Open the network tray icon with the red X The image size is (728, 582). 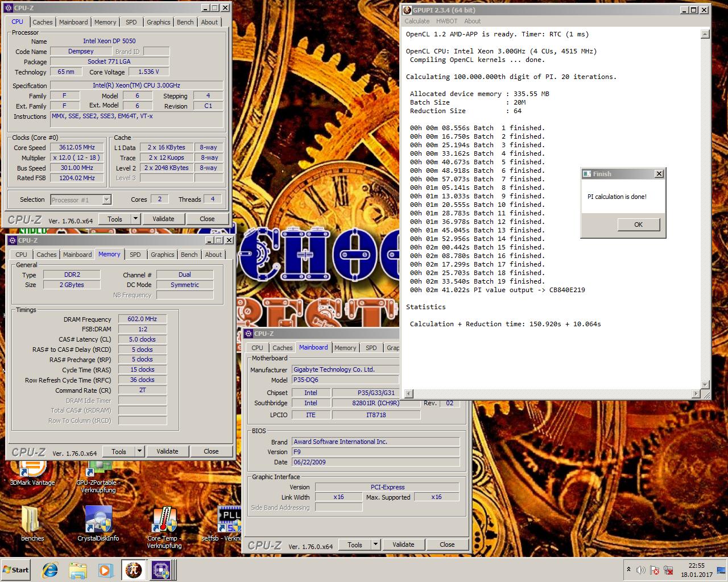(669, 570)
